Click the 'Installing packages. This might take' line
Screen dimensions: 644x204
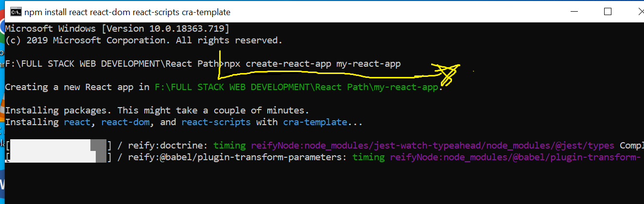pos(157,111)
